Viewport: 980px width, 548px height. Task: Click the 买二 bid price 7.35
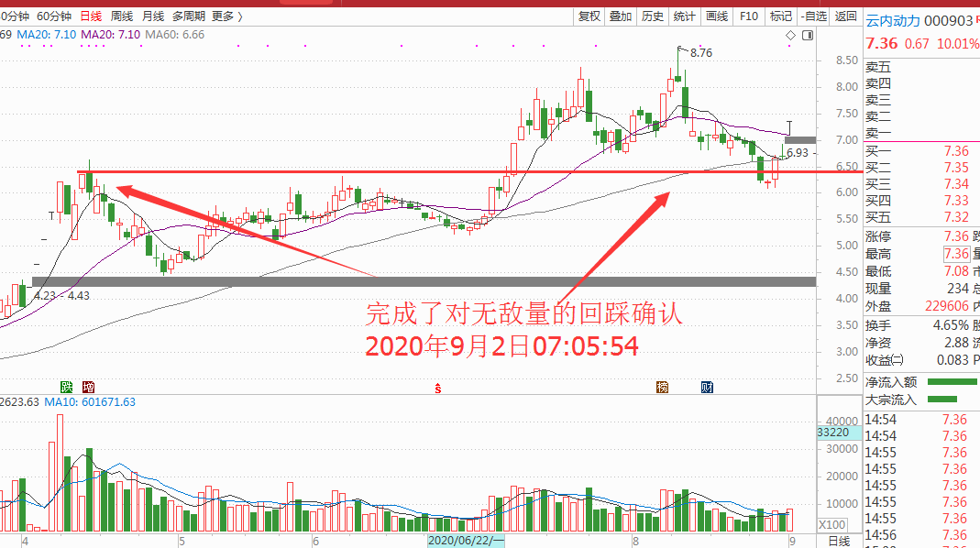[956, 168]
